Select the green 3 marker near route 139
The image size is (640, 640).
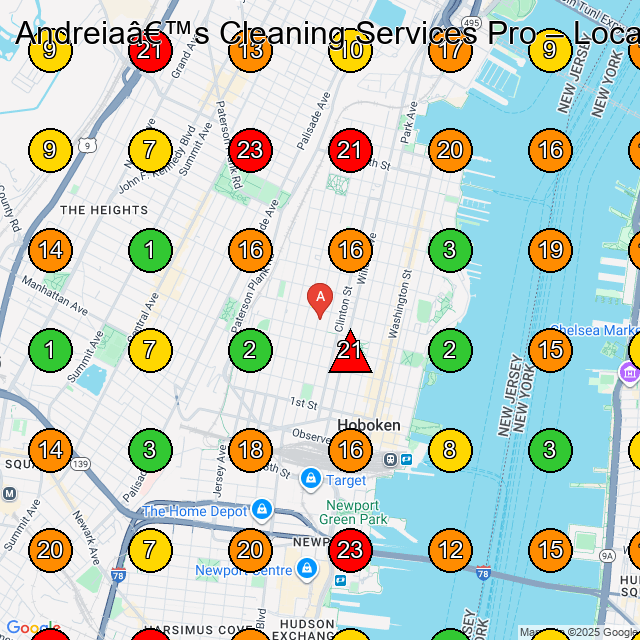150,450
